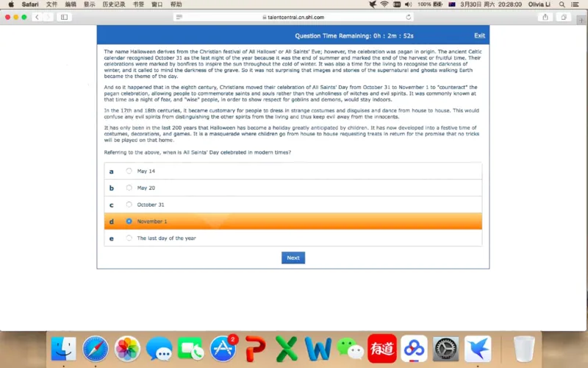The image size is (588, 368).
Task: Toggle Safari sidebar button
Action: tap(64, 17)
